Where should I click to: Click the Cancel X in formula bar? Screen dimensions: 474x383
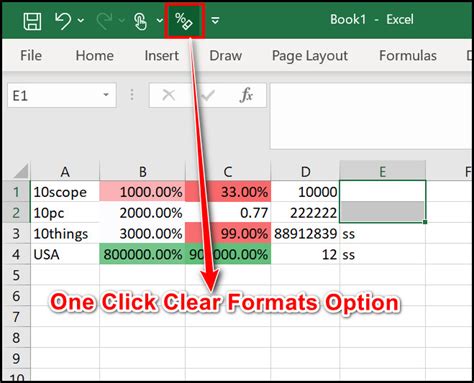[x=169, y=95]
